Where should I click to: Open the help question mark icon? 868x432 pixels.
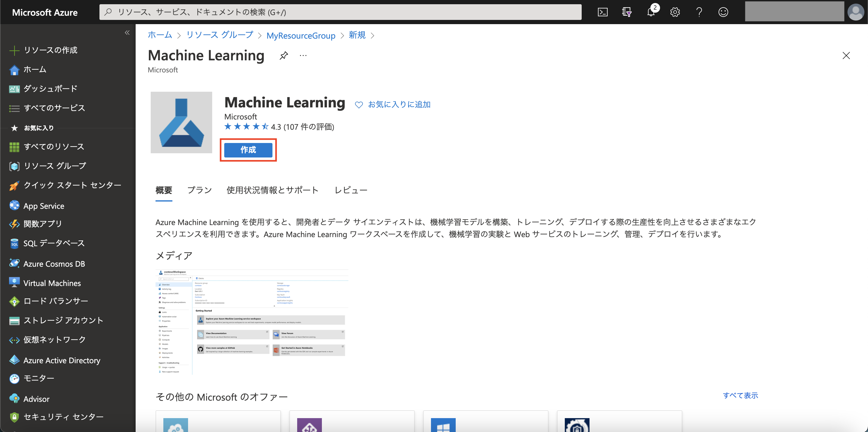(x=699, y=12)
